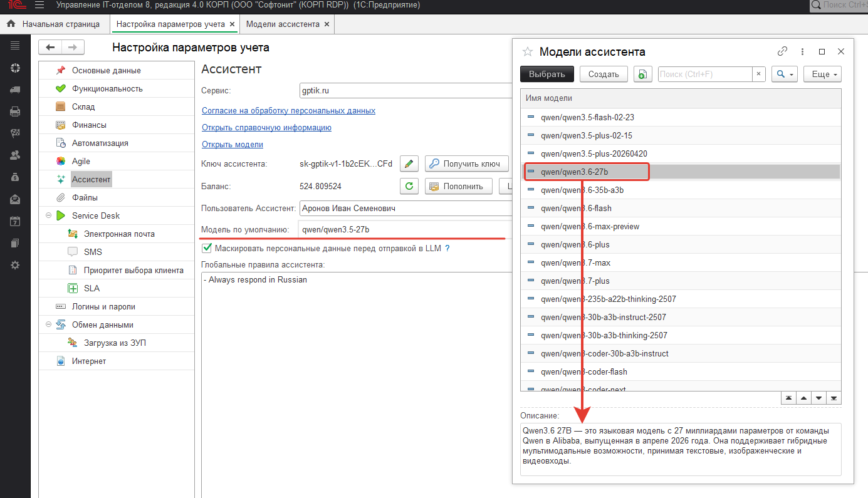This screenshot has width=868, height=498.
Task: Collapse the Обмен данными tree node
Action: 48,324
